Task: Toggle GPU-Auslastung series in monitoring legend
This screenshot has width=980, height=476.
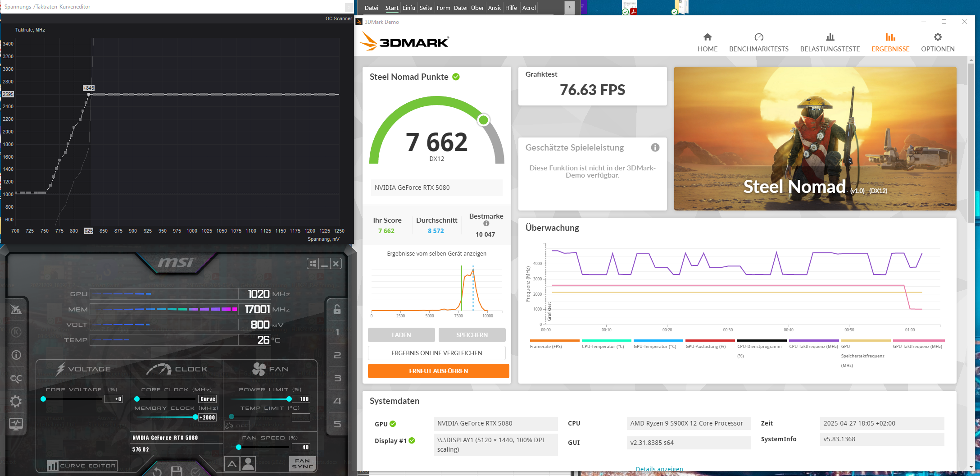Action: pos(710,344)
